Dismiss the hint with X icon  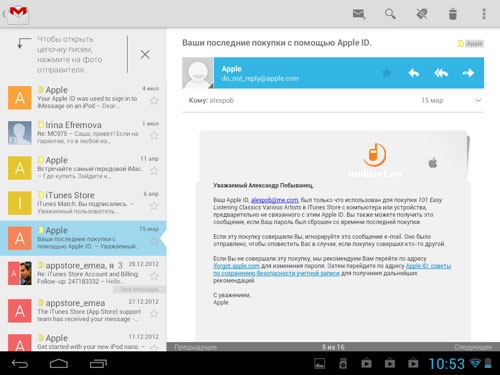pos(145,54)
